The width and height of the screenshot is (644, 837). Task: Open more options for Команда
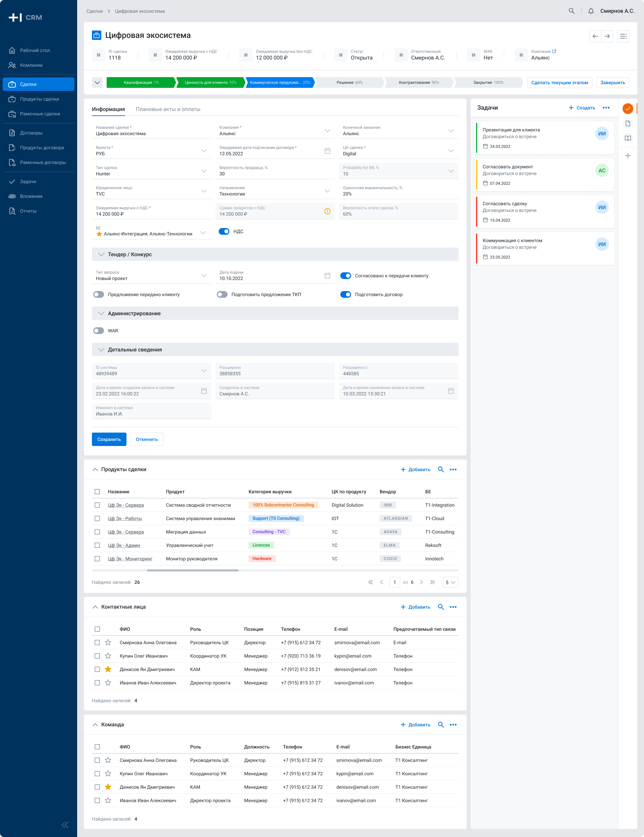[453, 725]
